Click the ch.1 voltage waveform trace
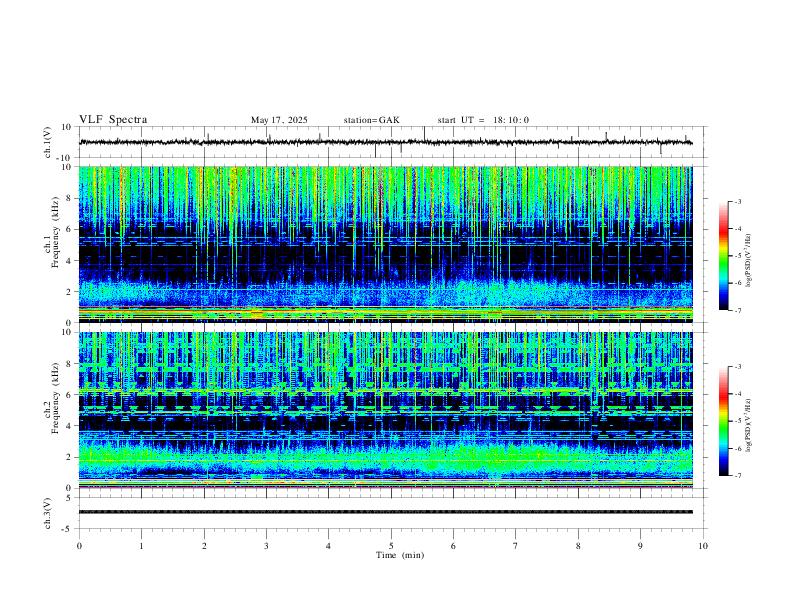The image size is (792, 612). 386,142
